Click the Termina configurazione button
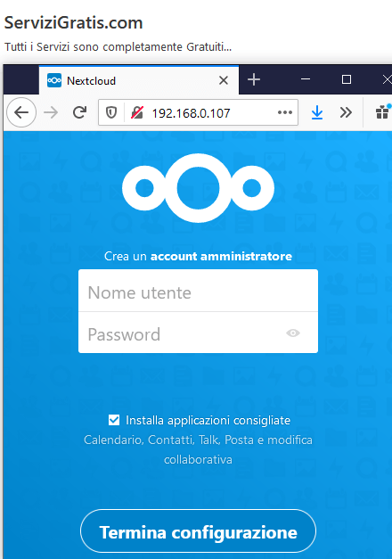Image resolution: width=392 pixels, height=559 pixels. click(198, 531)
